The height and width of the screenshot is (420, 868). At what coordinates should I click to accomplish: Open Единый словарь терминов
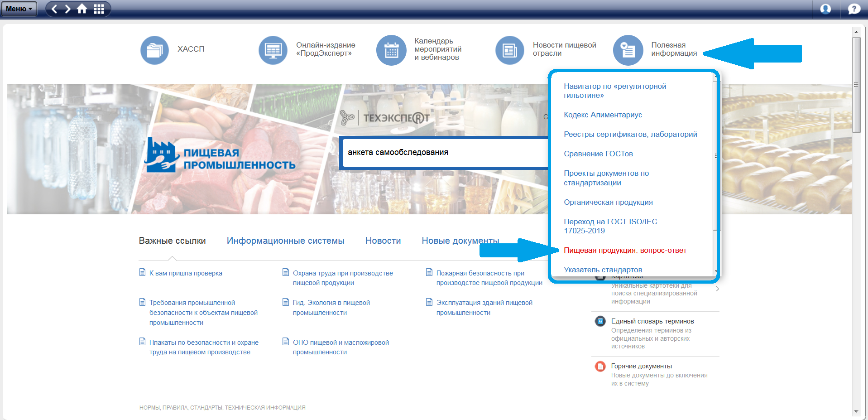pos(652,321)
